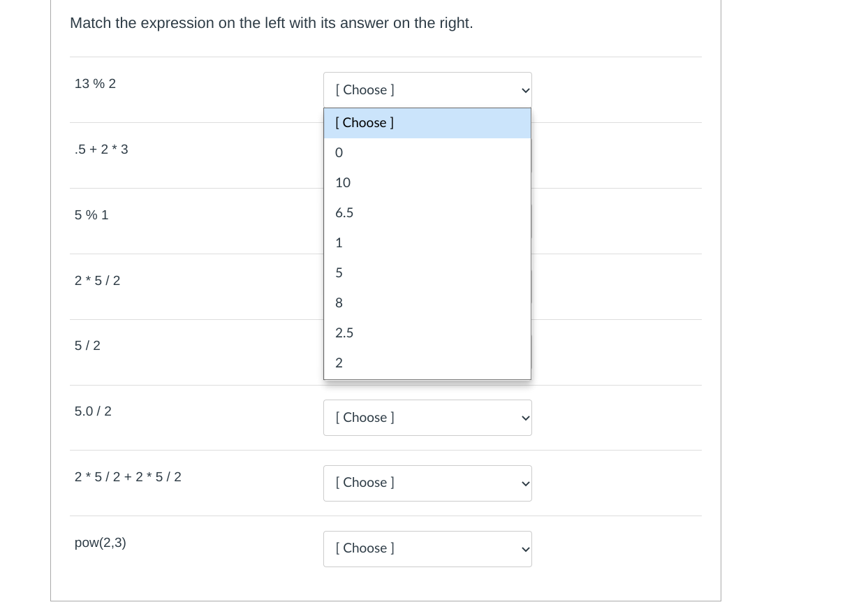Select the highlighted [ Choose ] placeholder option
The image size is (868, 614).
pyautogui.click(x=427, y=123)
